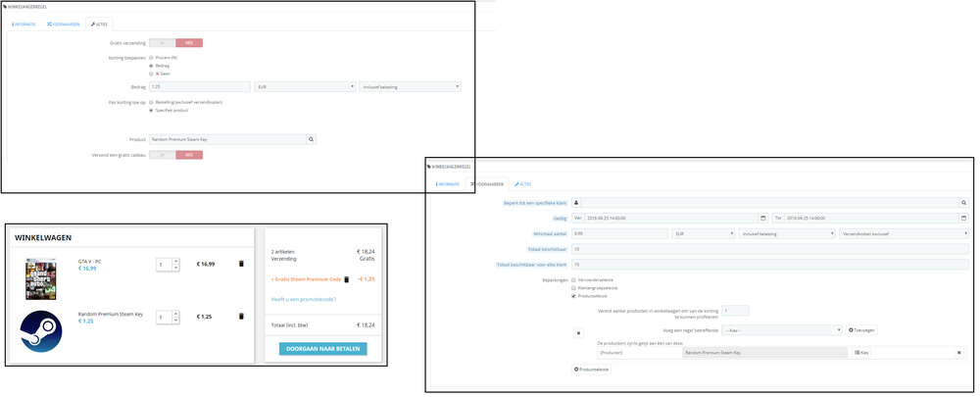Click Kies button in the [Producten] row

click(x=861, y=353)
